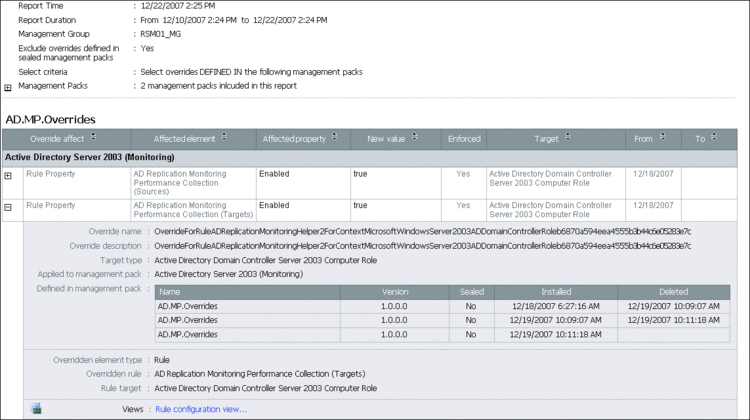Sort the Affected property column
The height and width of the screenshot is (420, 750).
[334, 138]
